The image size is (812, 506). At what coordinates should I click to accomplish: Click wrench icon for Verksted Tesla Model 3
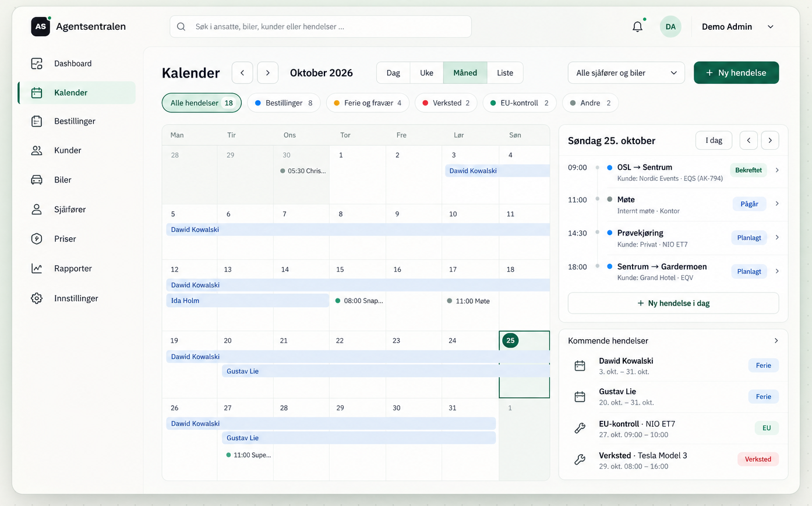(580, 459)
